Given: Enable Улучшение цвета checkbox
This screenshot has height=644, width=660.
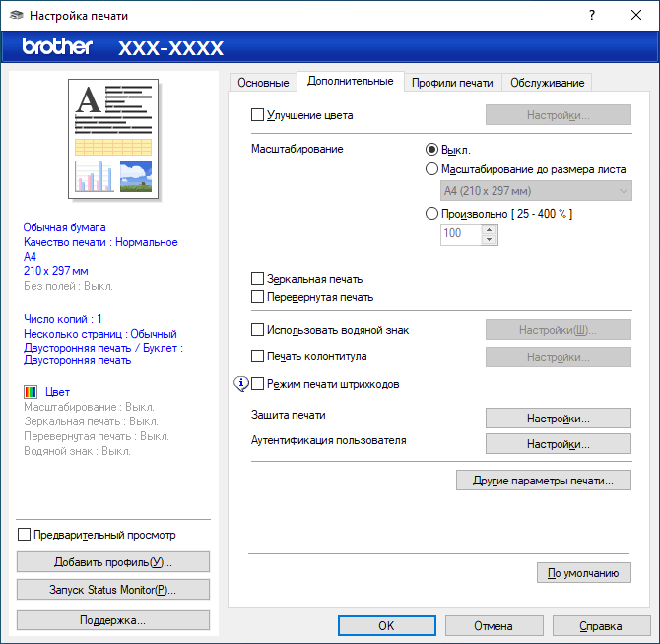Looking at the screenshot, I should pyautogui.click(x=257, y=115).
